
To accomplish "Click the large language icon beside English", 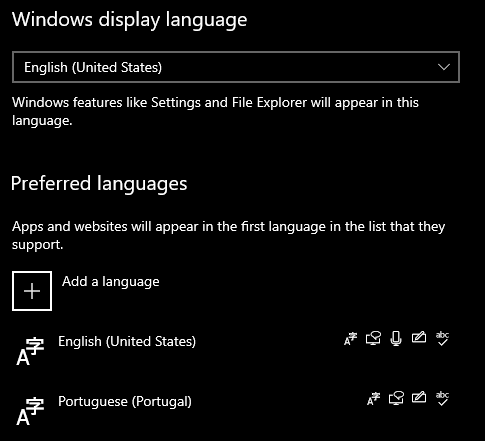I will [x=30, y=351].
